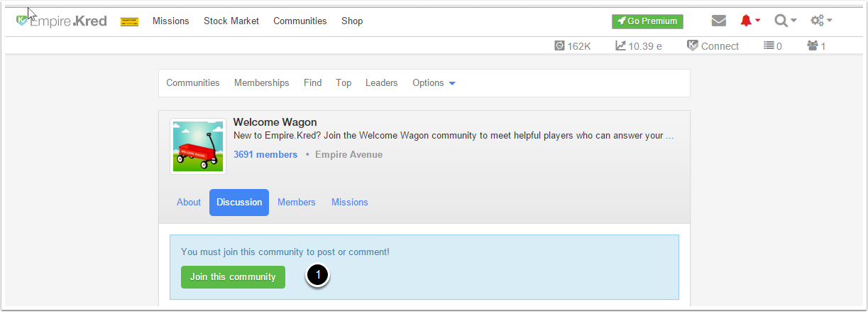
Task: Switch to the community Missions tab
Action: click(x=350, y=203)
